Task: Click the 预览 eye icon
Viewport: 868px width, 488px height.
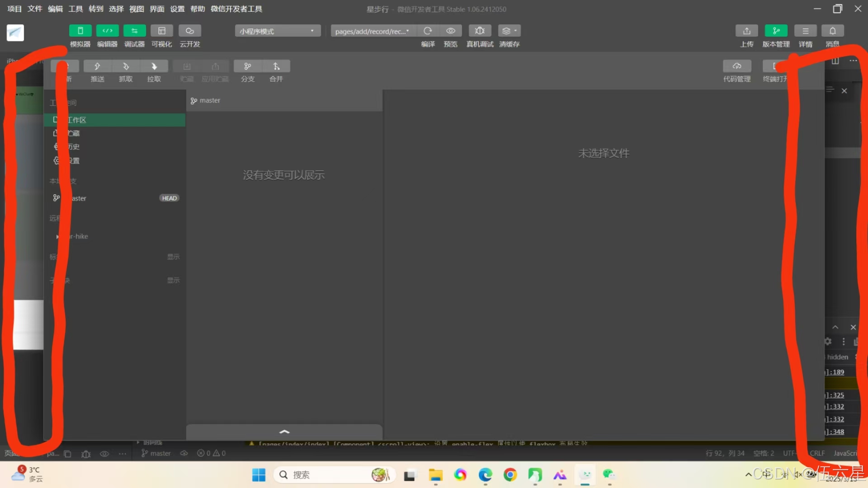Action: click(451, 31)
